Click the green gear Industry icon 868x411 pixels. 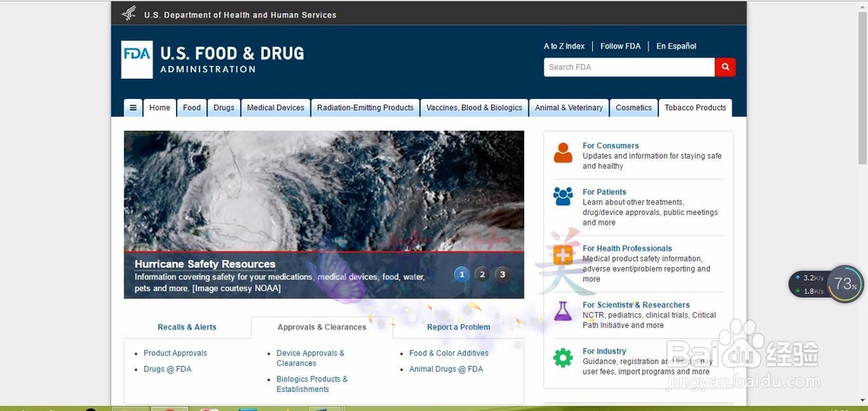[x=563, y=358]
